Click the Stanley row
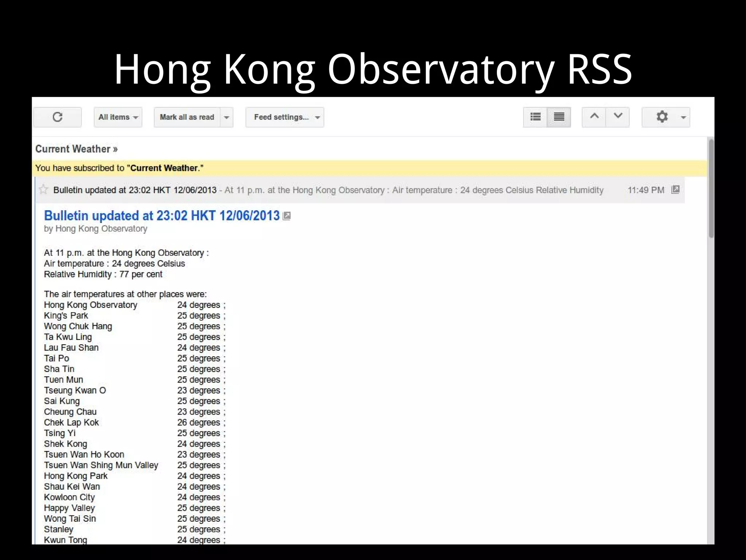The height and width of the screenshot is (560, 746). tap(135, 529)
